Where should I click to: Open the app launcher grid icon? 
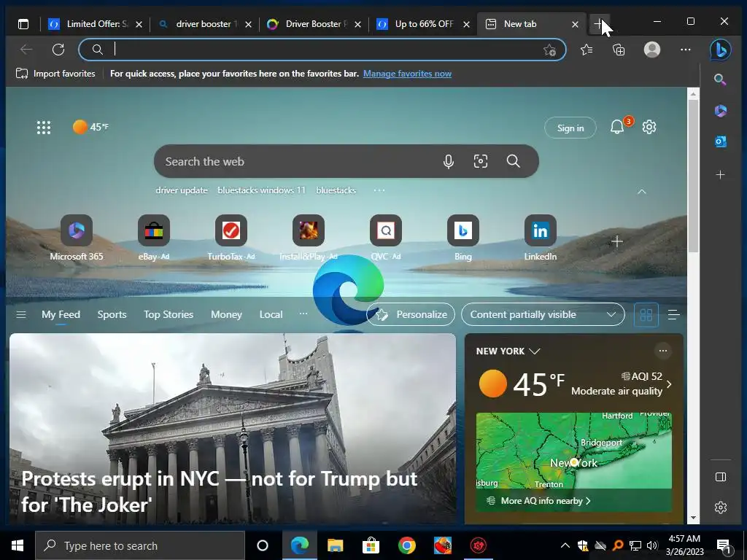tap(43, 127)
